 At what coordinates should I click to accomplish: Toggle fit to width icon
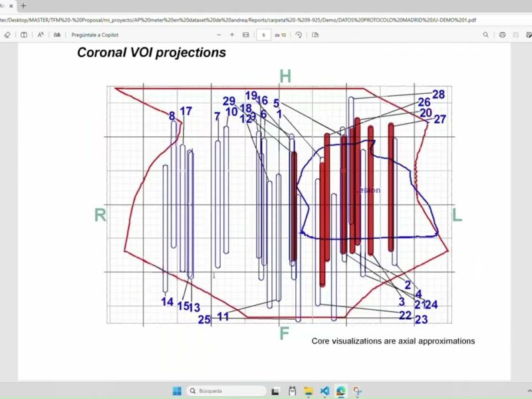[246, 35]
